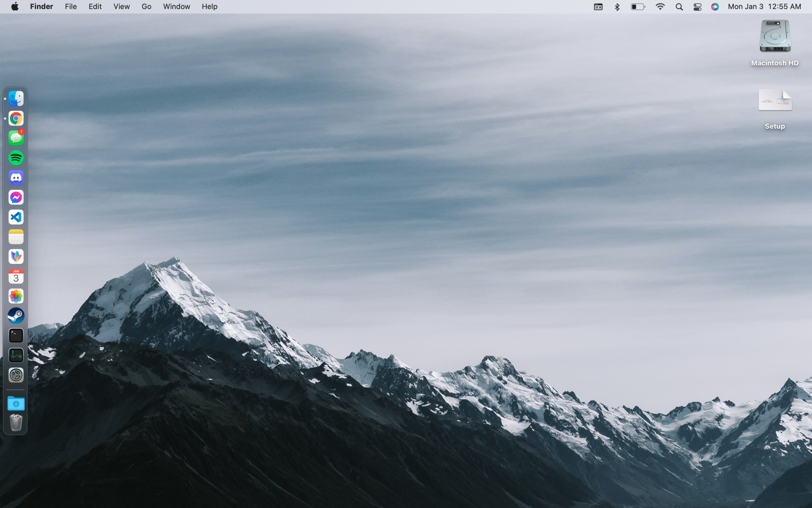Launch Discord from the dock

[x=16, y=178]
